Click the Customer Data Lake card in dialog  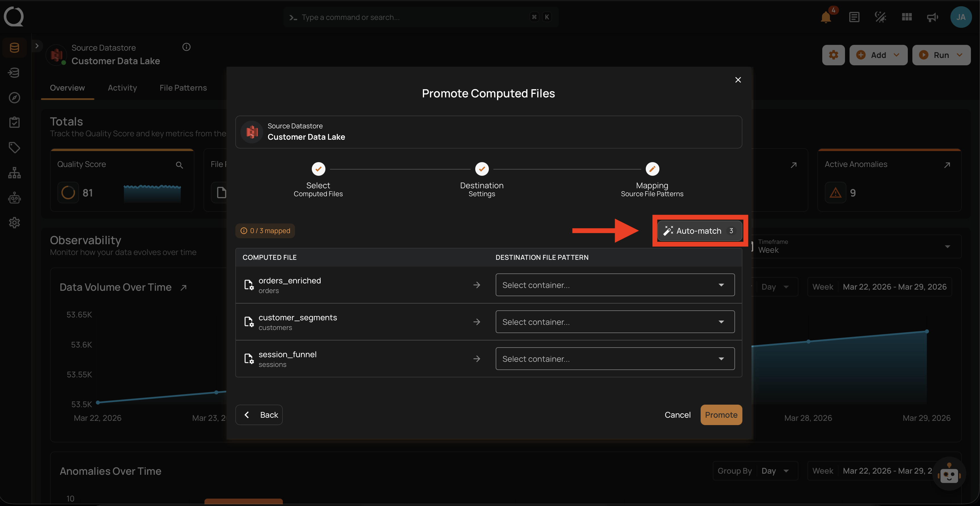coord(489,132)
